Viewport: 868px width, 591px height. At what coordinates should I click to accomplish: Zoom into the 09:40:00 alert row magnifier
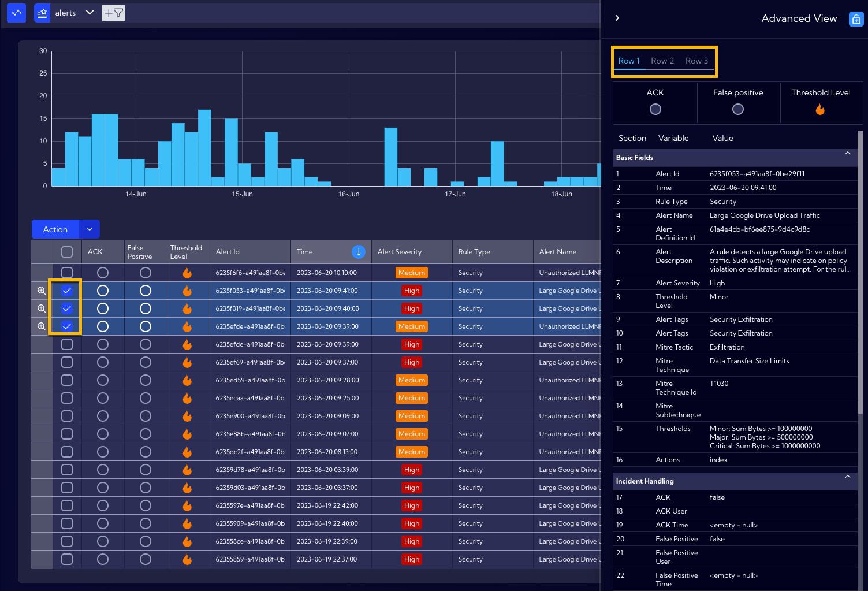pos(42,308)
